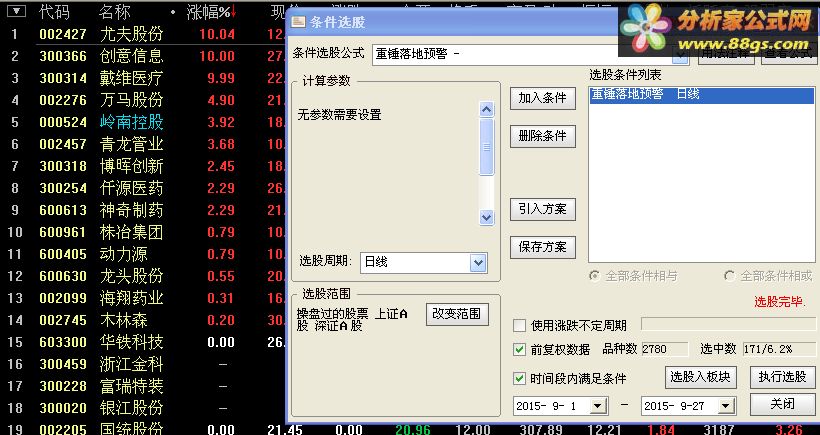The image size is (820, 435).
Task: Toggle 时间段内满足条件 checkbox
Action: tap(519, 378)
